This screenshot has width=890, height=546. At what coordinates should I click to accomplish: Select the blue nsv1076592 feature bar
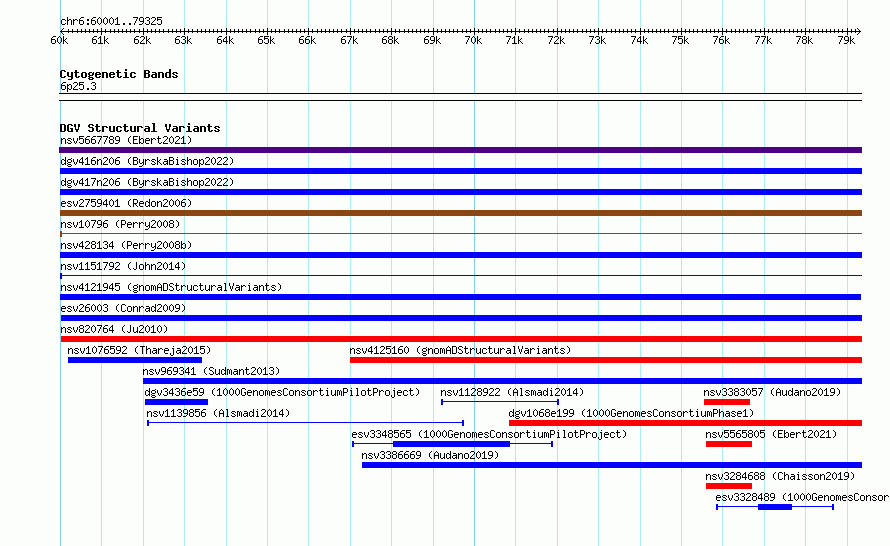[x=135, y=360]
